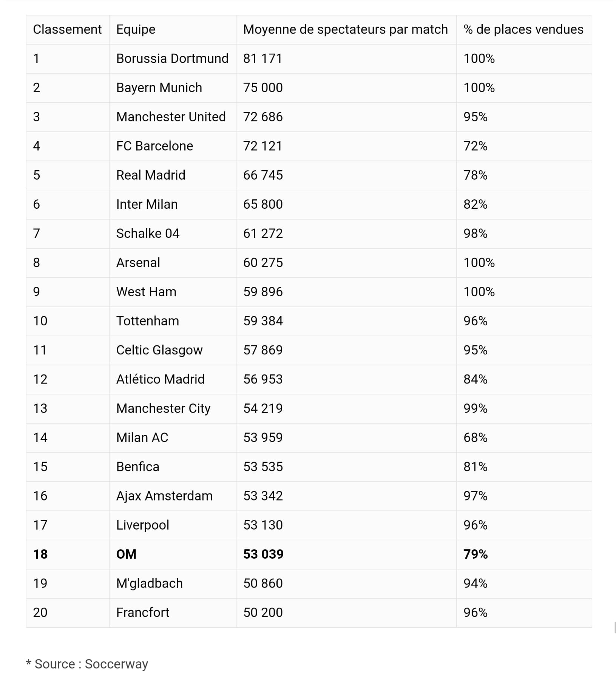Screen dimensions: 616x690
Task: Select the Francfort team name
Action: click(x=143, y=613)
